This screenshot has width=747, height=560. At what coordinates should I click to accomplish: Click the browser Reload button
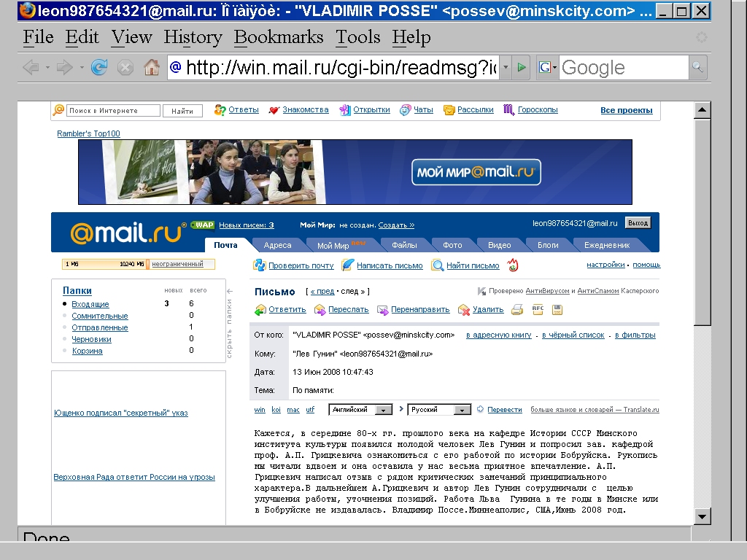pyautogui.click(x=99, y=68)
